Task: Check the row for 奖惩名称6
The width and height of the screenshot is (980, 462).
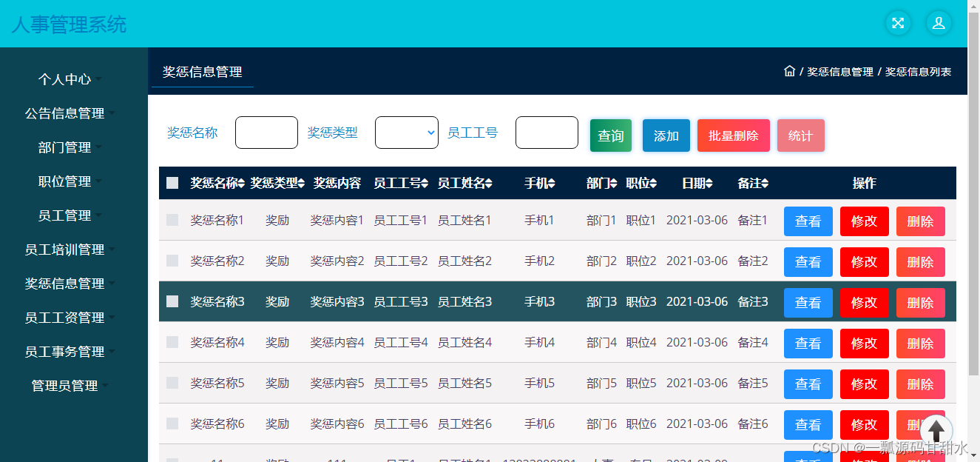Action: 172,423
